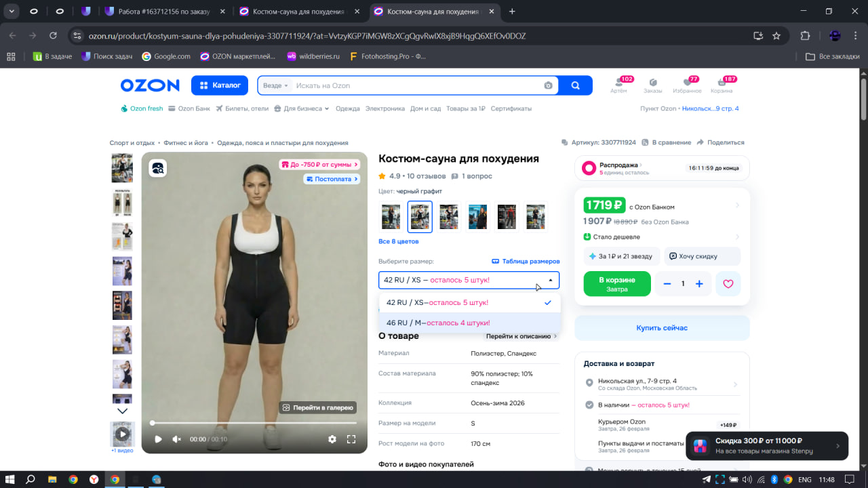Go to Дом и сад category
This screenshot has height=488, width=868.
425,108
